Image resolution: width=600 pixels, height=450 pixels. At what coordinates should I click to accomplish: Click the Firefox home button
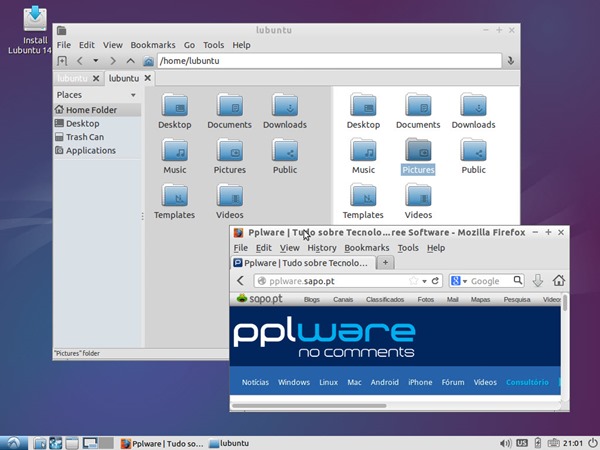coord(559,280)
